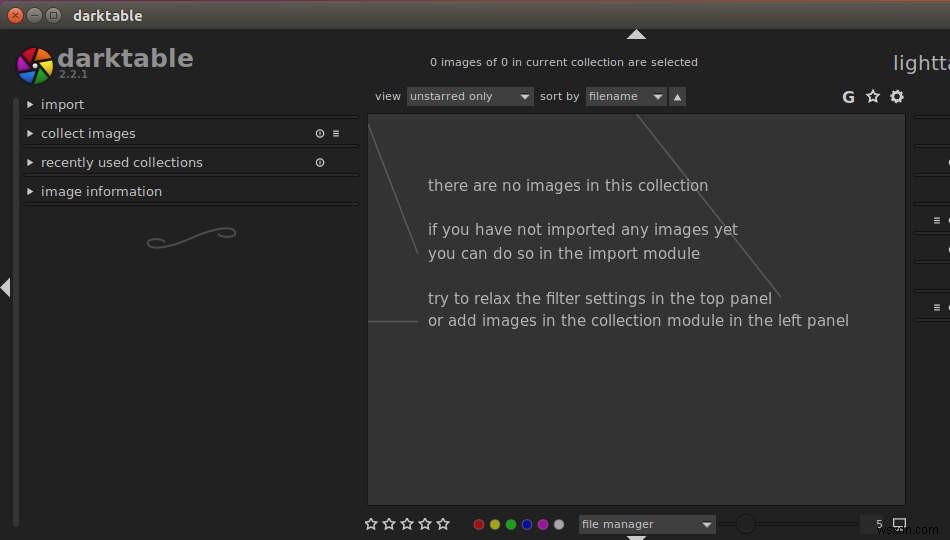This screenshot has width=950, height=540.
Task: Open preferences with the gear icon
Action: 897,96
